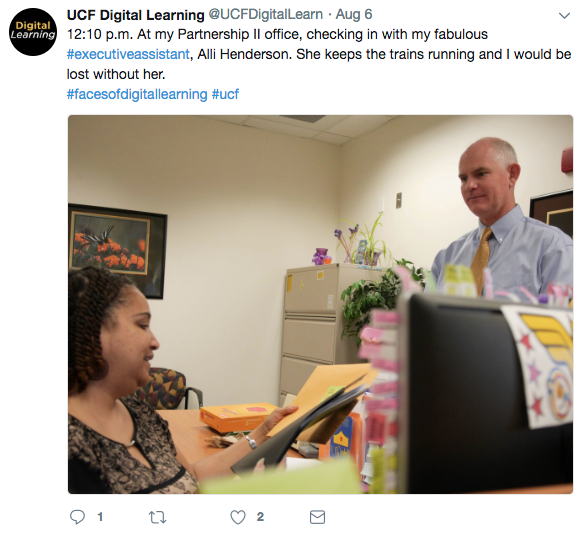Open the #ucf hashtag
Screen dimensions: 583x534
(x=225, y=94)
